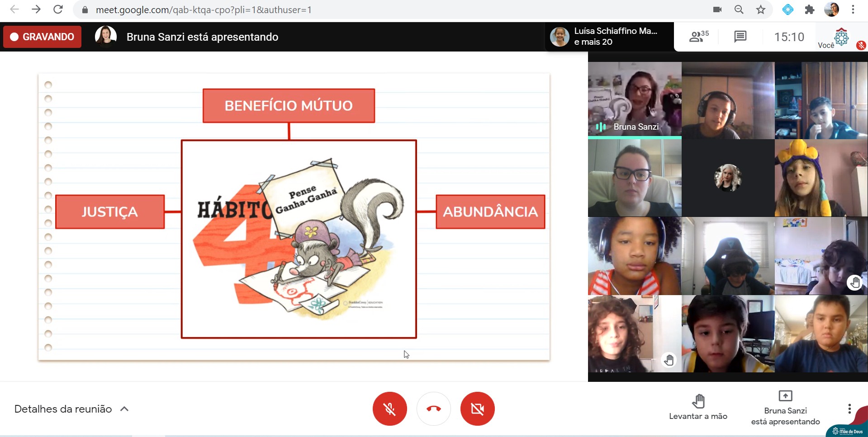The height and width of the screenshot is (437, 868).
Task: Click the red hang up call button
Action: [433, 409]
